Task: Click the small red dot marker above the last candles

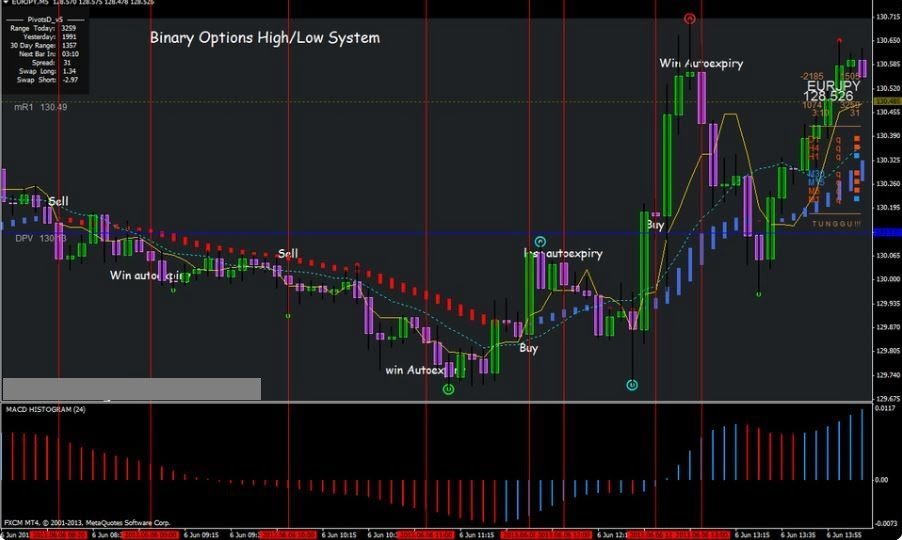Action: pyautogui.click(x=839, y=41)
